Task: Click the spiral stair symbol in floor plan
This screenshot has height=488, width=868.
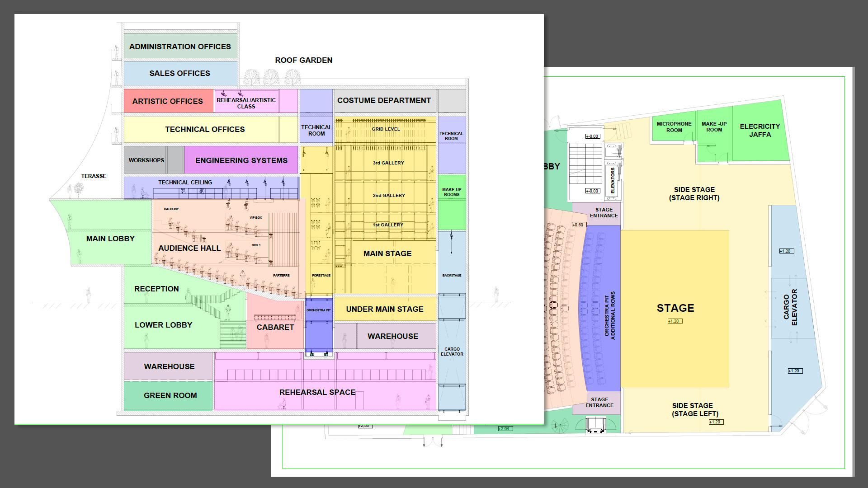Action: (x=561, y=426)
